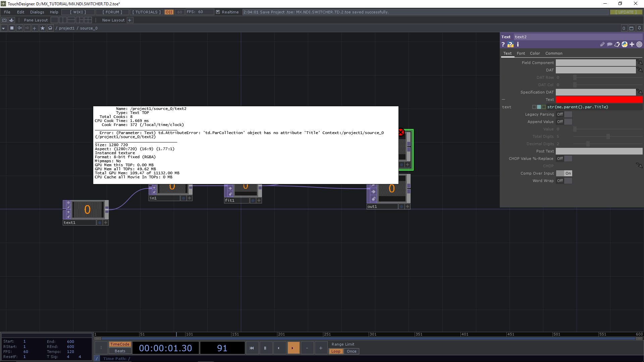This screenshot has height=362, width=644.
Task: Open the Help menu
Action: click(54, 12)
